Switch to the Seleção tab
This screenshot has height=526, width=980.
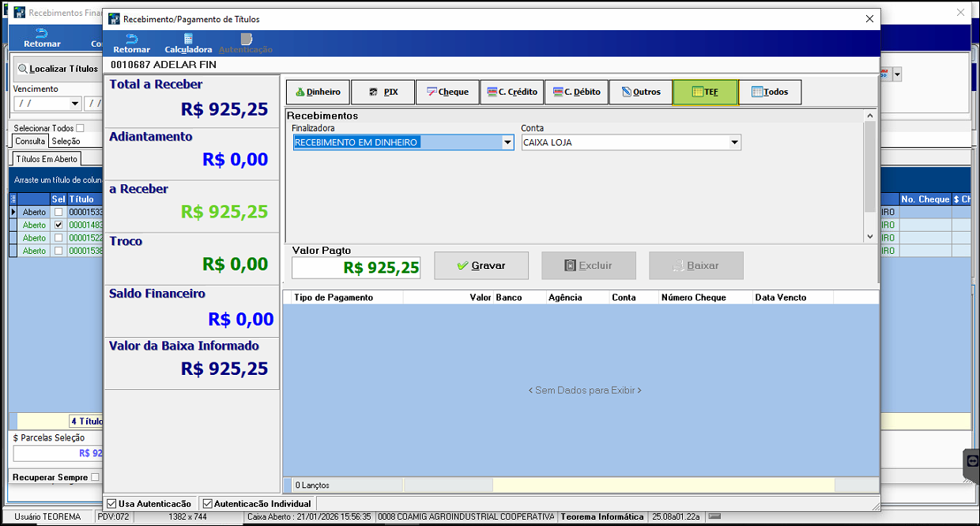click(x=66, y=142)
